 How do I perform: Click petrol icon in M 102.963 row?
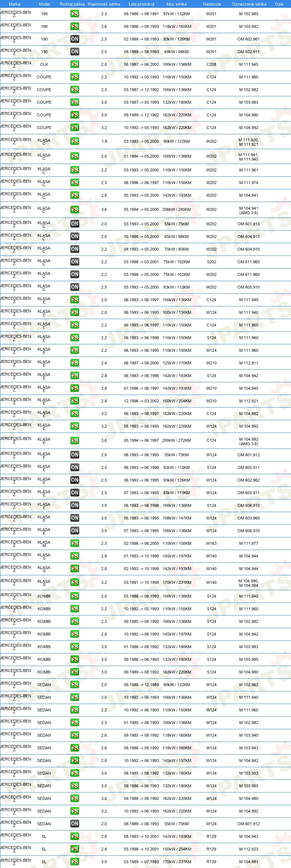coord(75,685)
